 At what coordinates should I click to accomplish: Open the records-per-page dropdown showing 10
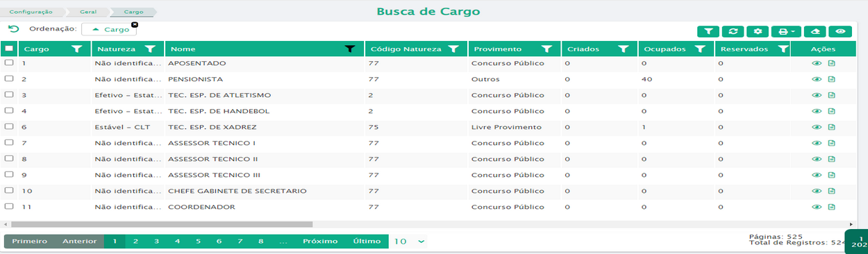pyautogui.click(x=409, y=242)
